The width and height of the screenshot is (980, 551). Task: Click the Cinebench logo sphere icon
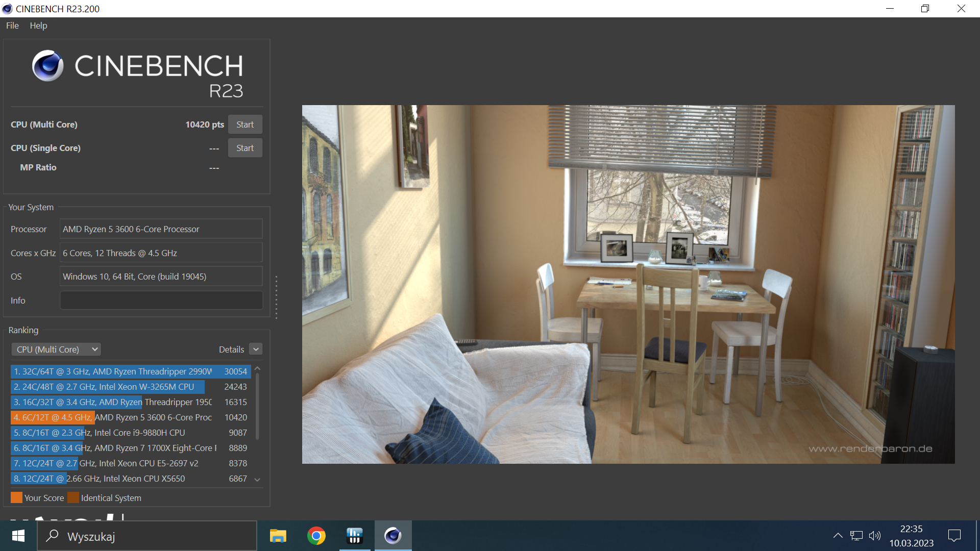pyautogui.click(x=47, y=66)
